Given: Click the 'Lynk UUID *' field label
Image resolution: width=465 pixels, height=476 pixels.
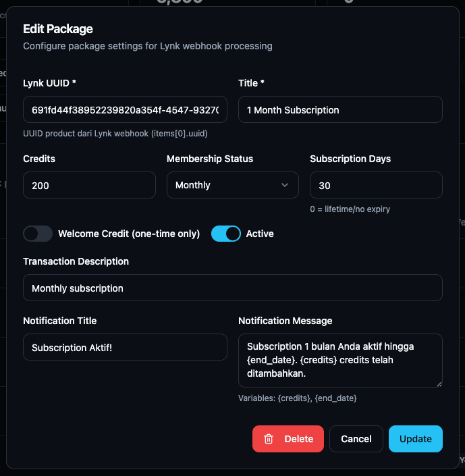Looking at the screenshot, I should (50, 83).
